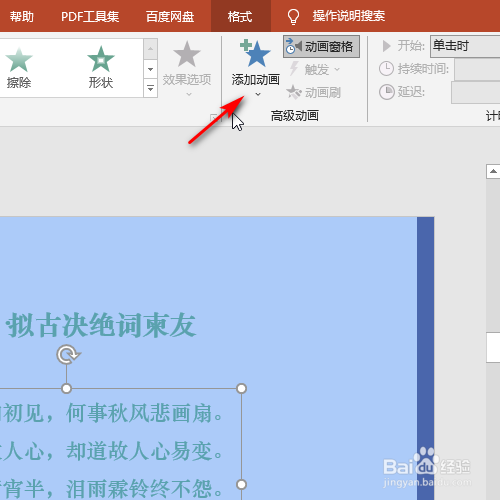Open the 帮助 ribbon tab
Viewport: 500px width, 500px height.
coord(22,16)
